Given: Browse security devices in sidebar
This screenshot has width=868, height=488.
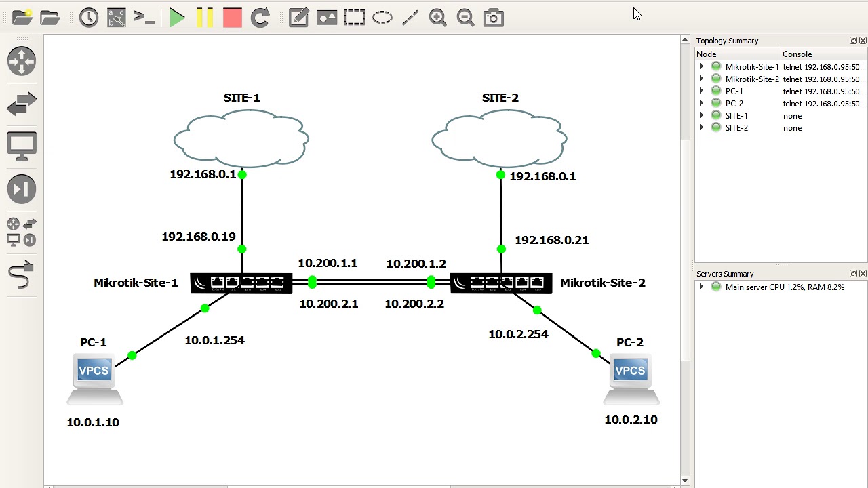Looking at the screenshot, I should click(22, 189).
